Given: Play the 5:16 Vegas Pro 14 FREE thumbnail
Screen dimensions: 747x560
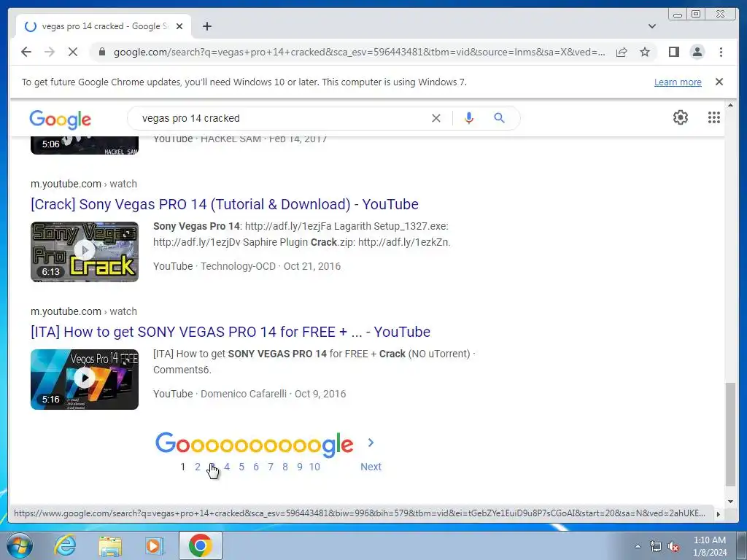Looking at the screenshot, I should 85,379.
